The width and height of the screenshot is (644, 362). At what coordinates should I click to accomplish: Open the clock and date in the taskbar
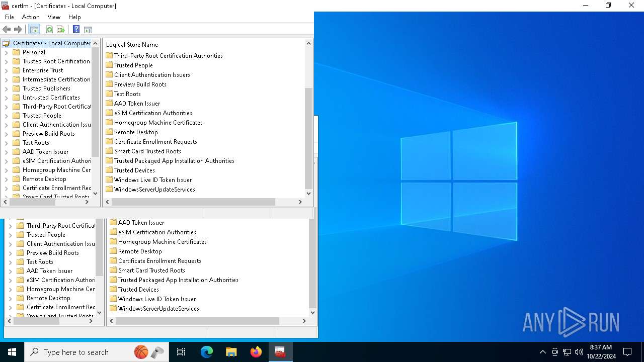click(x=602, y=352)
